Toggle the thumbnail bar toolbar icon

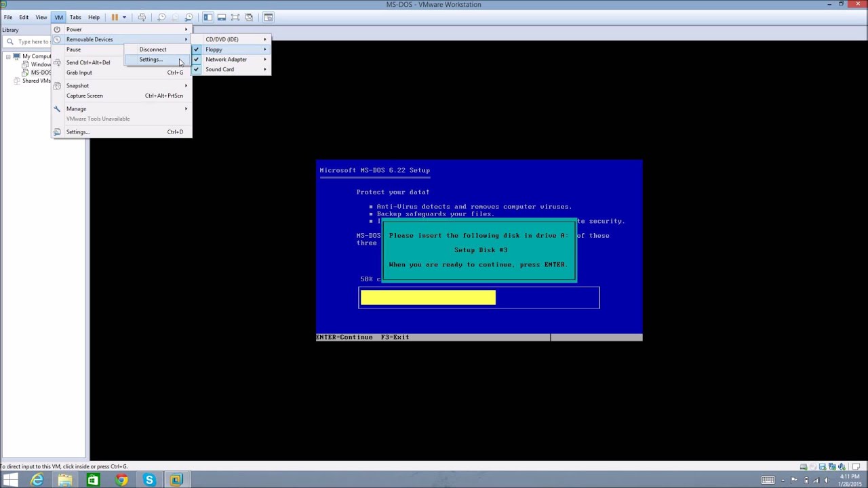tap(222, 17)
